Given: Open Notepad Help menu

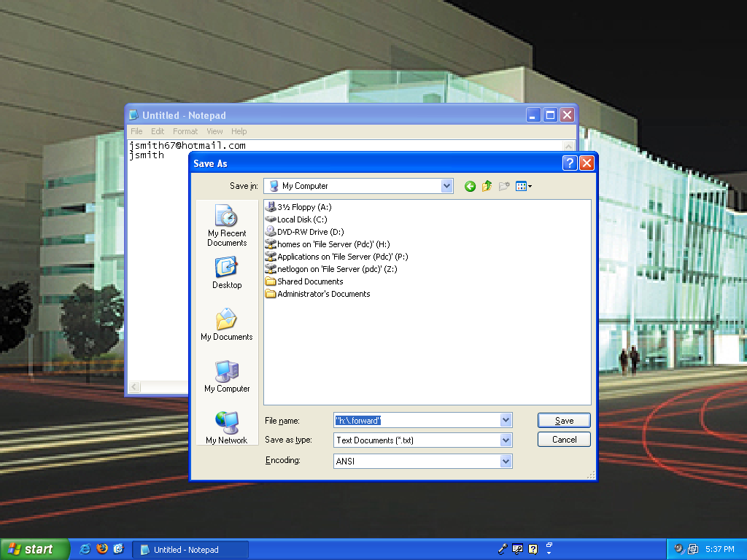Looking at the screenshot, I should click(239, 131).
